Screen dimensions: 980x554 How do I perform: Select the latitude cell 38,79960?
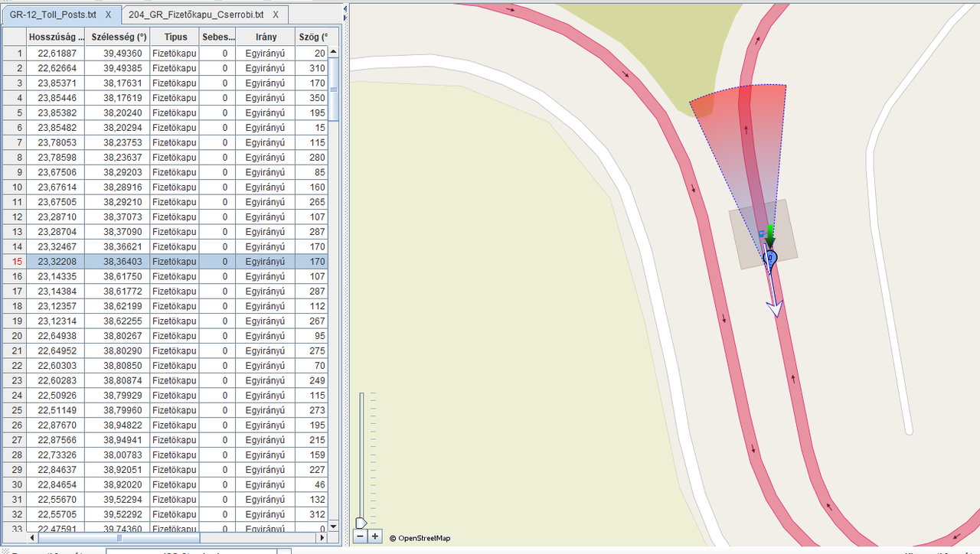[116, 411]
